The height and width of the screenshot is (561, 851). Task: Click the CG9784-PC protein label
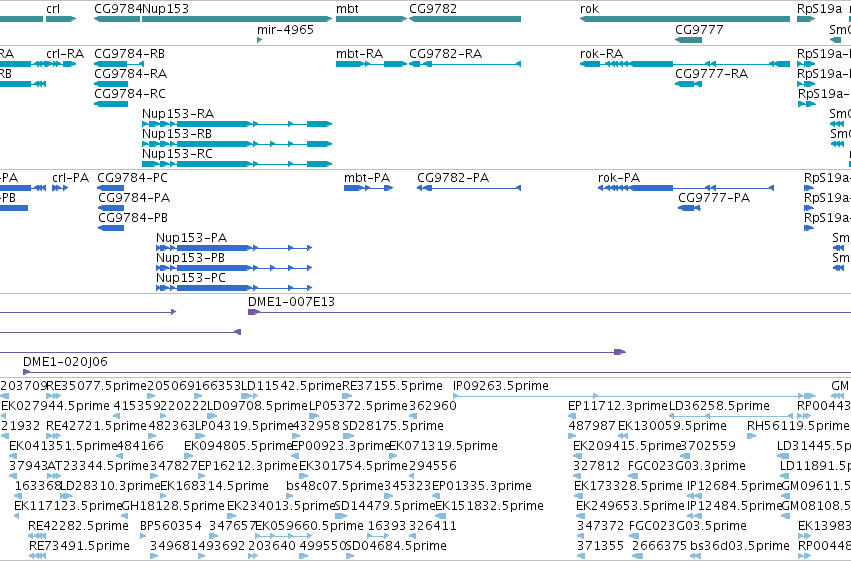click(x=132, y=178)
